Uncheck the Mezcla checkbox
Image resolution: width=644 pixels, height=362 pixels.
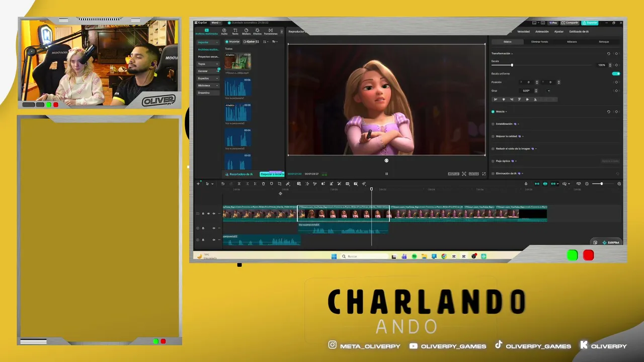493,112
